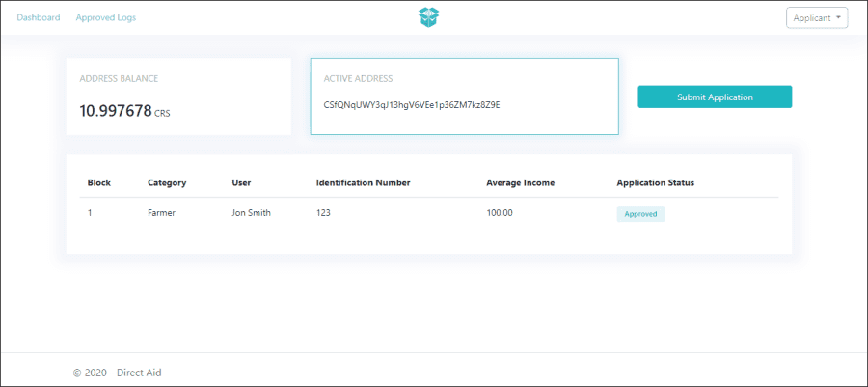Click the User column header

tap(241, 182)
